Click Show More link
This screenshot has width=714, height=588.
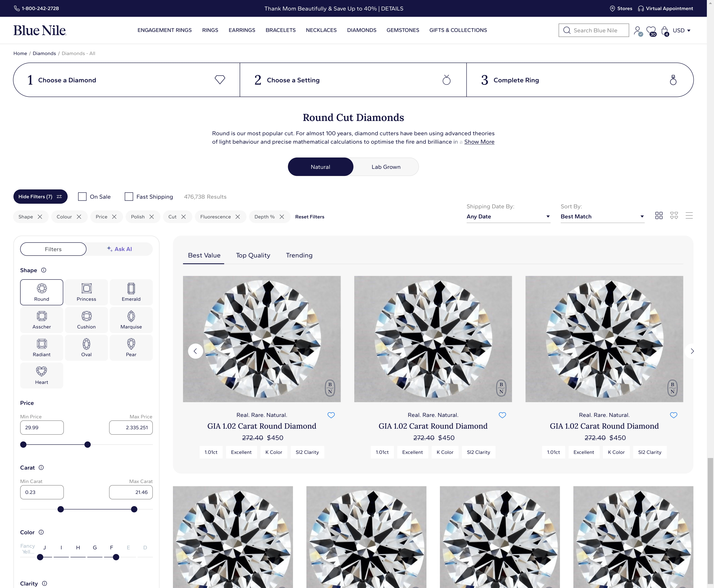point(479,142)
